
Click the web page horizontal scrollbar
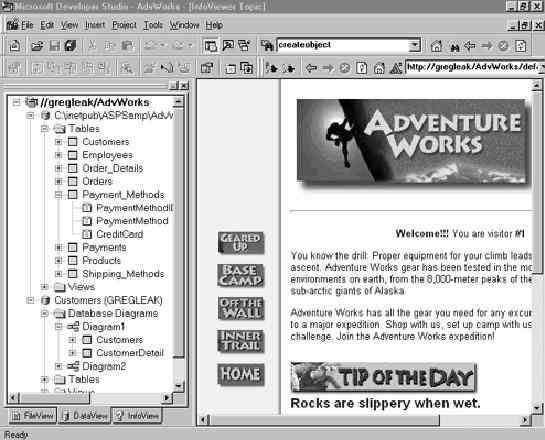[364, 420]
